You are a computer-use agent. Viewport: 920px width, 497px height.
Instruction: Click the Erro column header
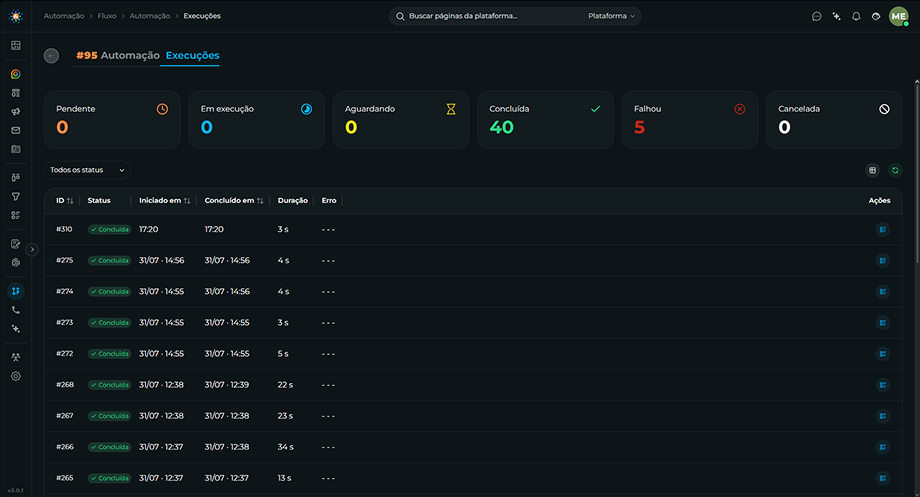point(329,201)
